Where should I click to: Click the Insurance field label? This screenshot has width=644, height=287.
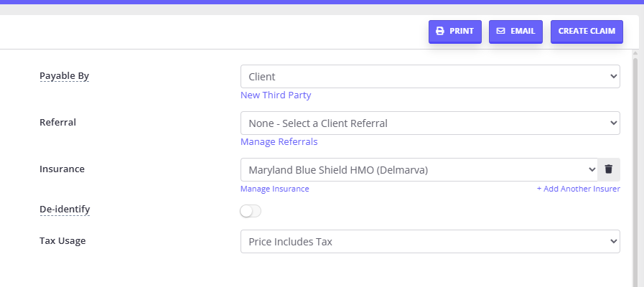click(x=62, y=169)
